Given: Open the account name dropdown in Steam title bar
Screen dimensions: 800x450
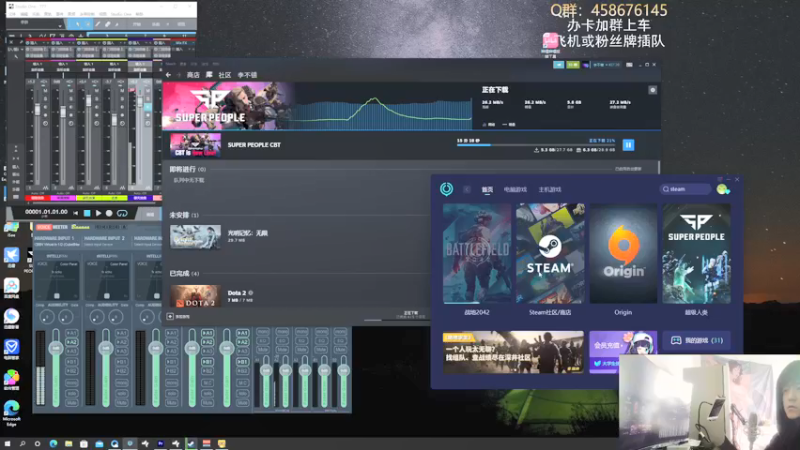Looking at the screenshot, I should point(606,65).
